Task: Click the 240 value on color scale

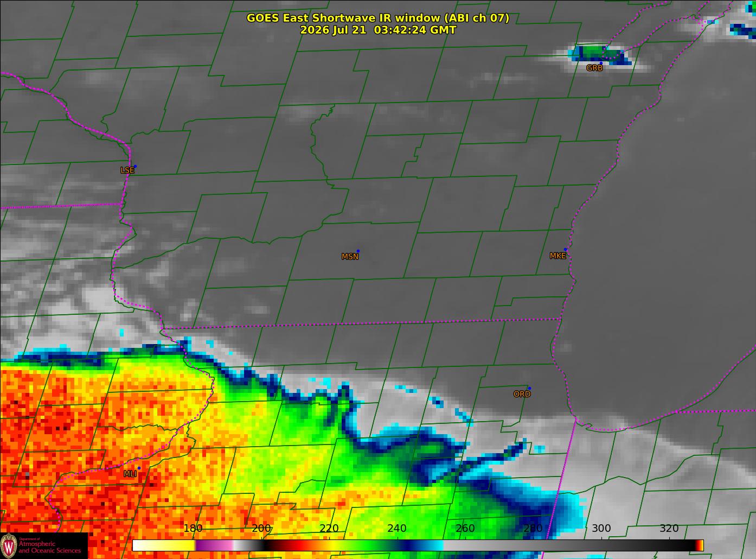Action: [397, 529]
